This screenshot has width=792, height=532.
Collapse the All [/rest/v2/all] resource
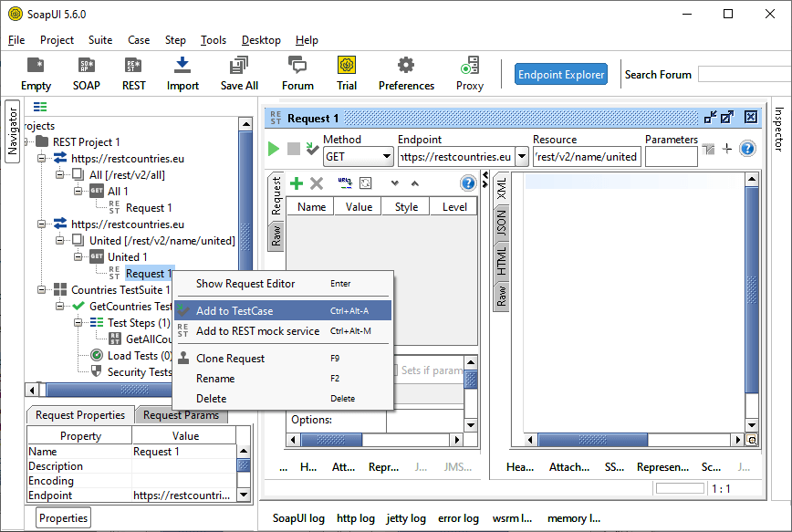59,175
